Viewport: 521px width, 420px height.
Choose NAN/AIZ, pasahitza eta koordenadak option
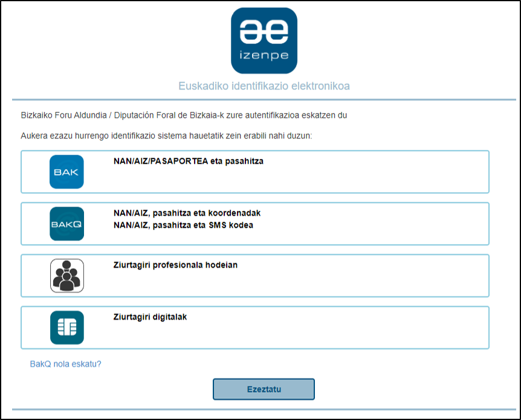[187, 213]
